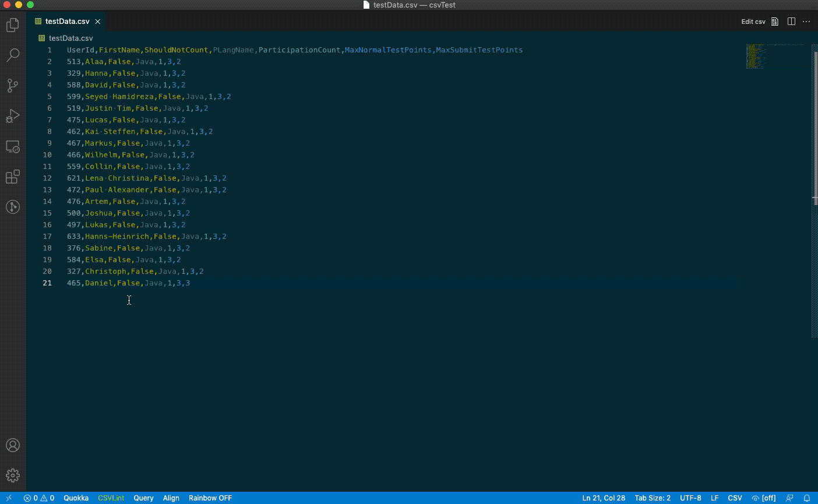Toggle the [off] indicator in status bar
Image resolution: width=818 pixels, height=504 pixels.
pyautogui.click(x=764, y=498)
